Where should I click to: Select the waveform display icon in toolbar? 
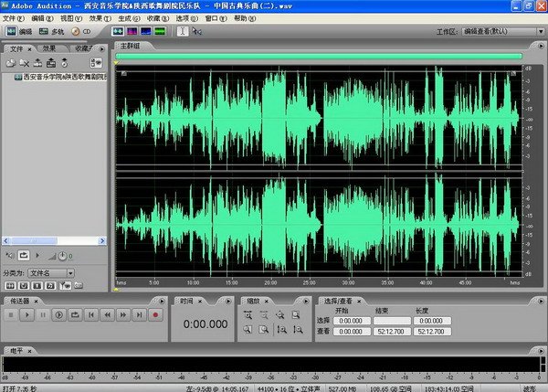click(118, 31)
